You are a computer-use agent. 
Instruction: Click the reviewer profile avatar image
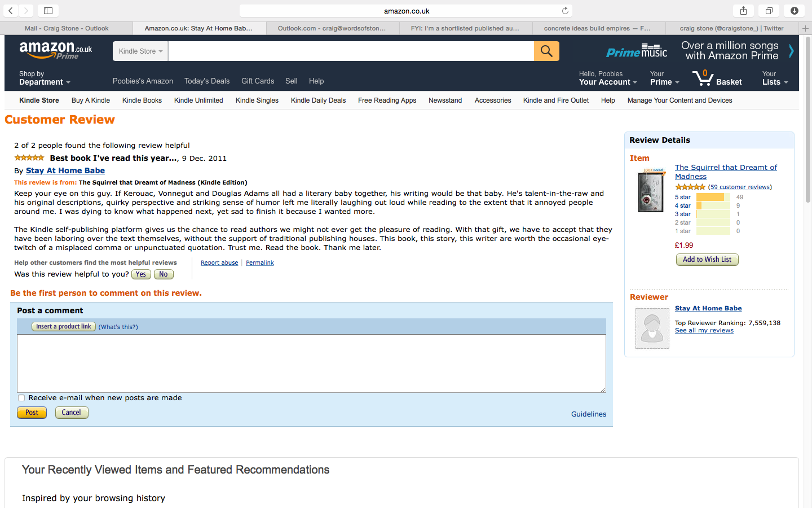click(652, 329)
